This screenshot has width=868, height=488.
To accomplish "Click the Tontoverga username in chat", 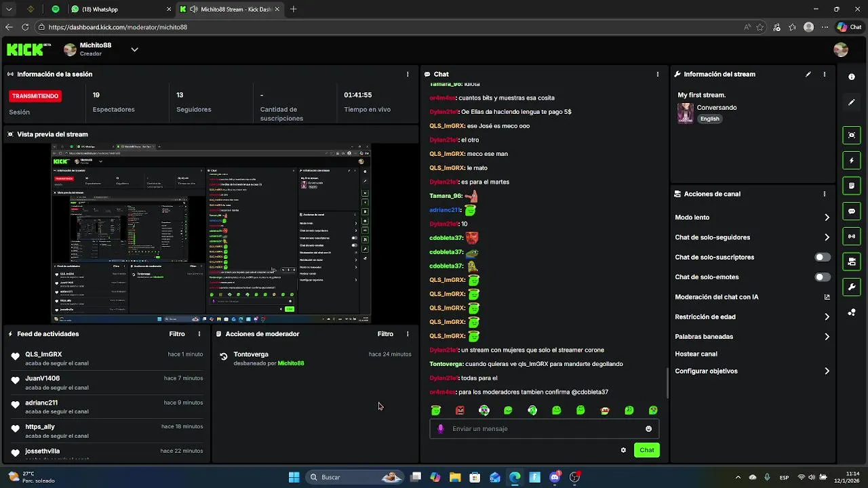I will click(x=445, y=364).
